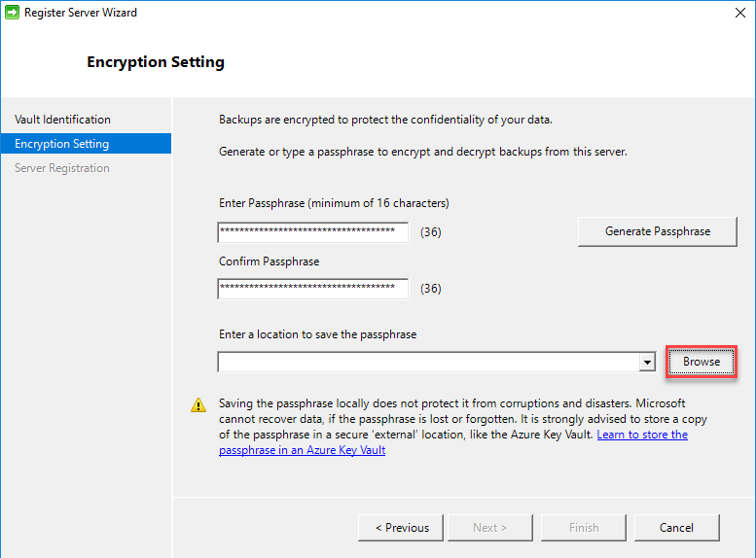Click the yellow warning triangle icon
Image resolution: width=756 pixels, height=558 pixels.
click(198, 405)
